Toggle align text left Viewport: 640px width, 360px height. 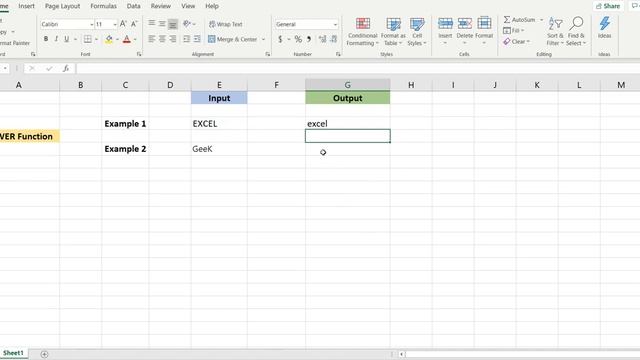pyautogui.click(x=151, y=39)
